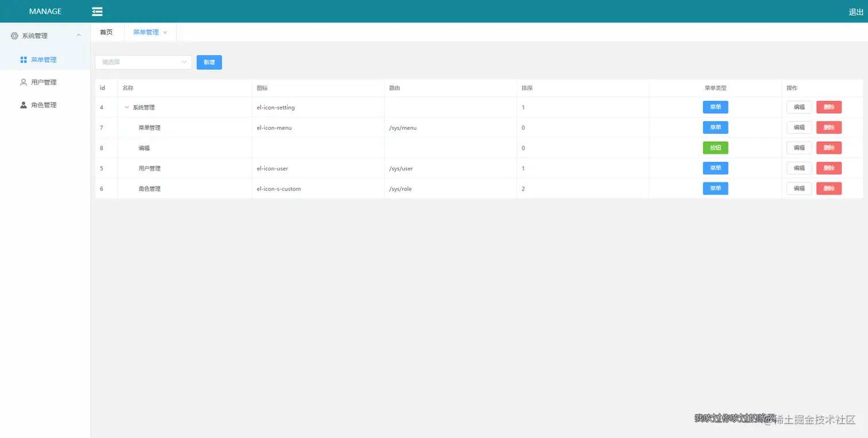Image resolution: width=868 pixels, height=438 pixels.
Task: Delete the 用户管理 row
Action: (x=829, y=168)
